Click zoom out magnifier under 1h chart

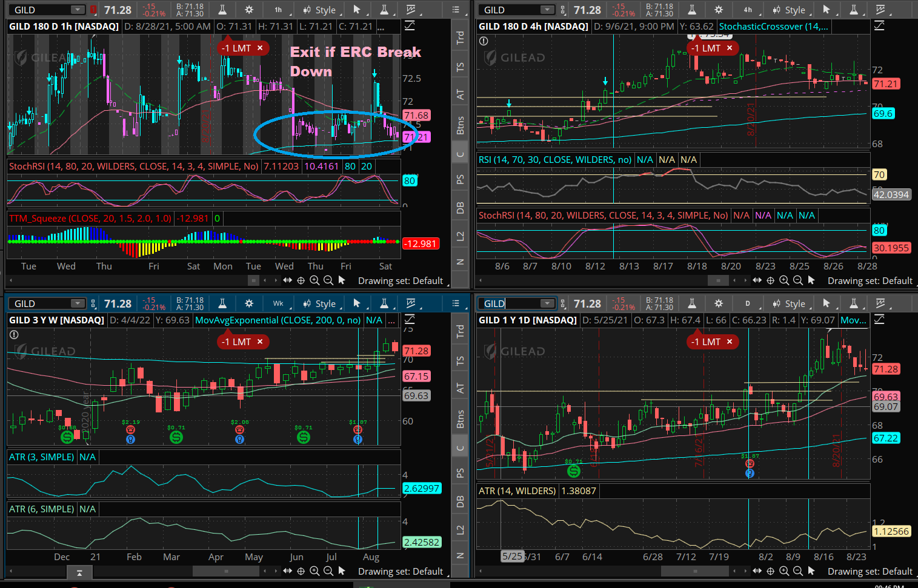coord(328,280)
